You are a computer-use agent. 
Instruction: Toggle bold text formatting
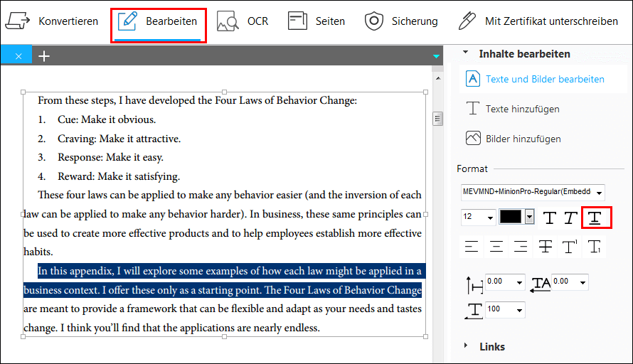coord(549,218)
